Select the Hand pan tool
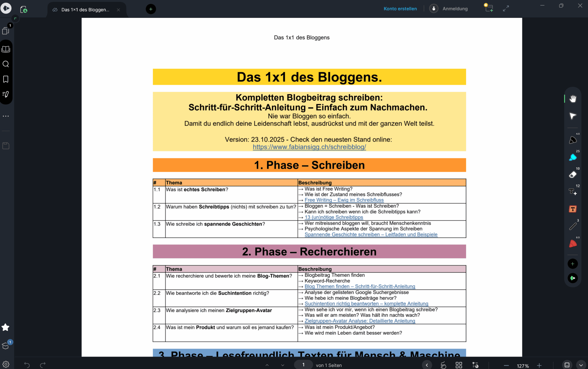588x369 pixels. [x=573, y=99]
